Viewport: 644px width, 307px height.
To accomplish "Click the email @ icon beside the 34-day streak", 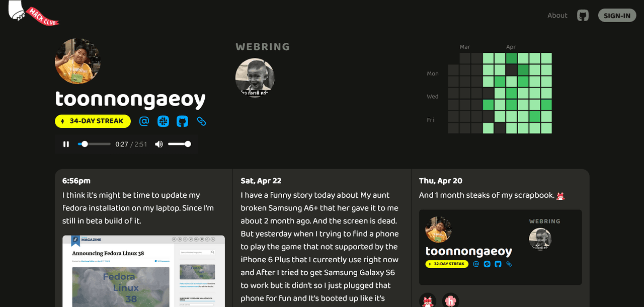I will tap(144, 121).
